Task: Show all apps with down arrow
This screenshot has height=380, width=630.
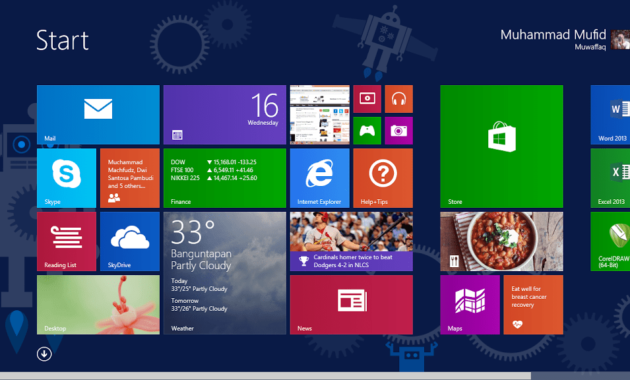Action: click(x=44, y=354)
